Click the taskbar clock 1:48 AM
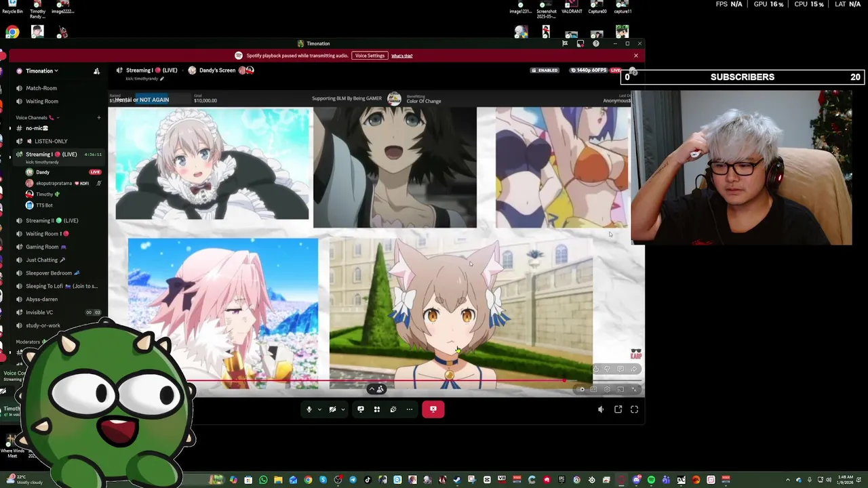This screenshot has width=868, height=488. (x=846, y=481)
